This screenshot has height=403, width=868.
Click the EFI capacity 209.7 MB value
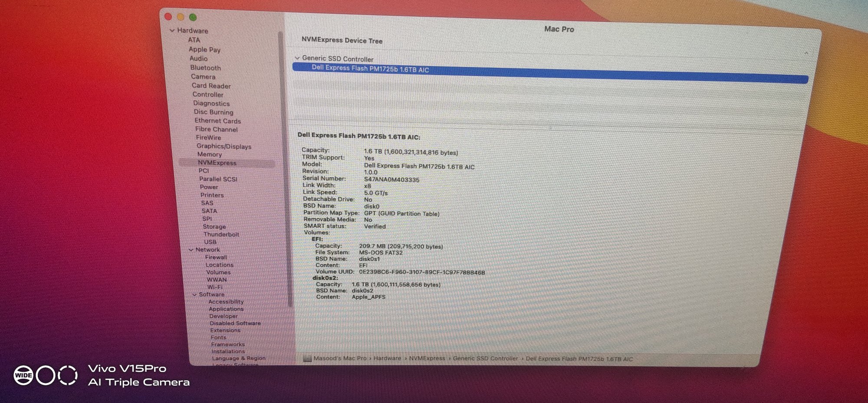click(401, 246)
